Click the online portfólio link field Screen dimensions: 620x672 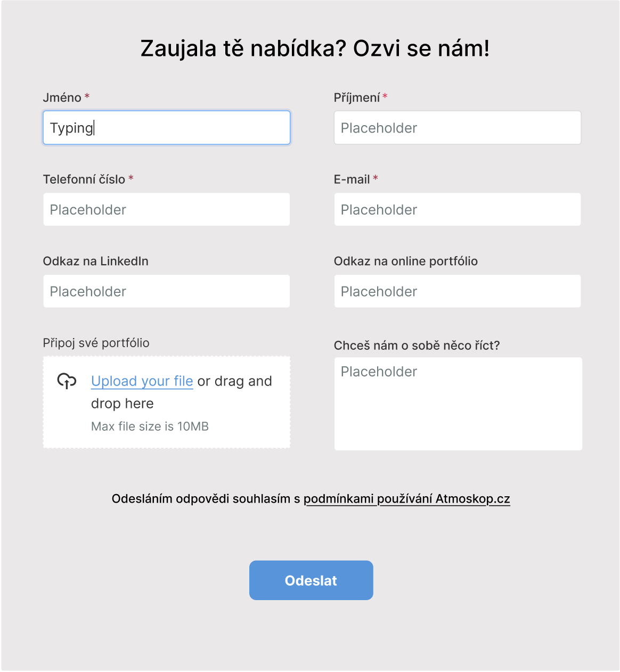(457, 291)
